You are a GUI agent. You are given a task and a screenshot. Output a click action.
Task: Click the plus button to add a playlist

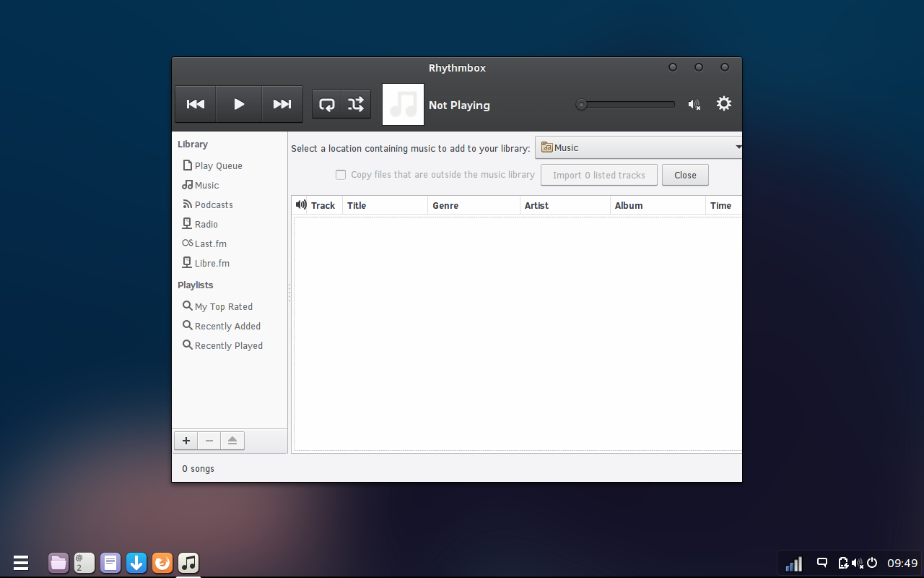pyautogui.click(x=186, y=441)
